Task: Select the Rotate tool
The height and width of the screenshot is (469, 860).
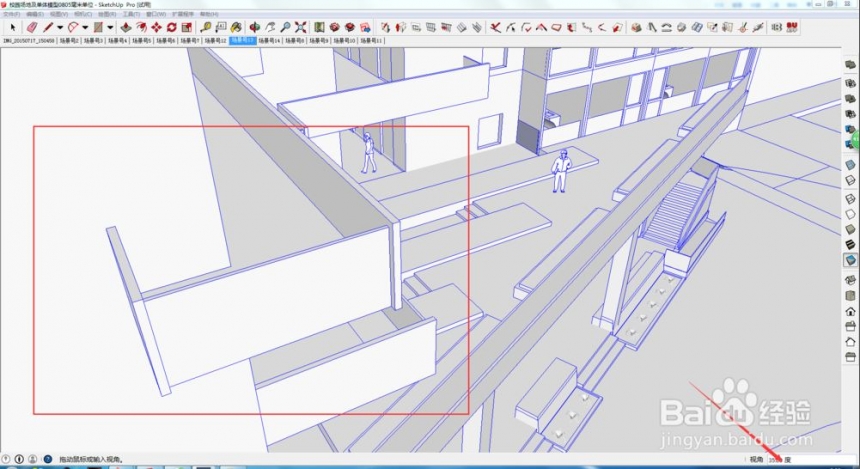Action: (172, 27)
